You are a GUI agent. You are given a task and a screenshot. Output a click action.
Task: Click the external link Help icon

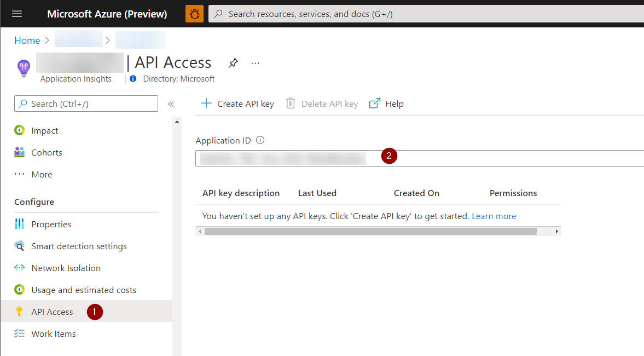(x=375, y=103)
